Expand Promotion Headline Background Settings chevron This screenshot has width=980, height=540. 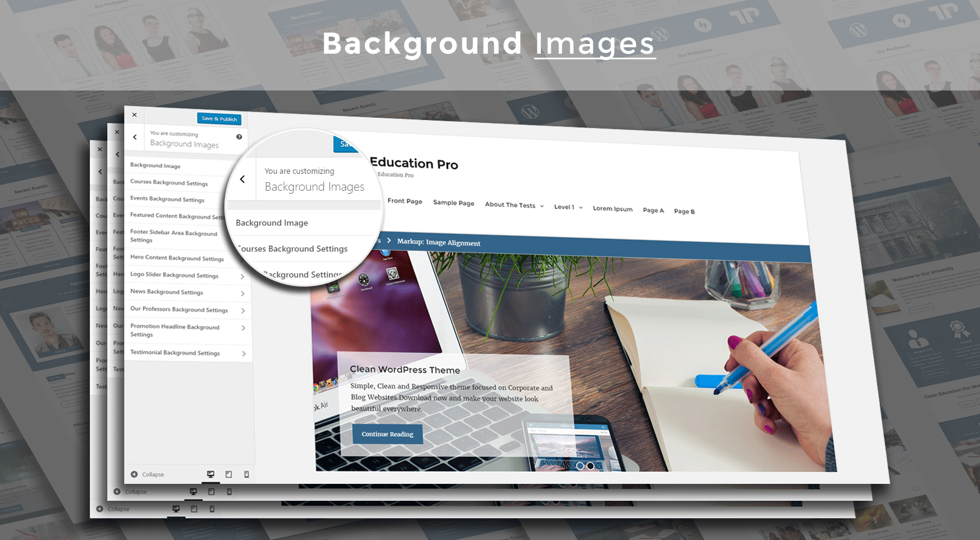[x=243, y=328]
